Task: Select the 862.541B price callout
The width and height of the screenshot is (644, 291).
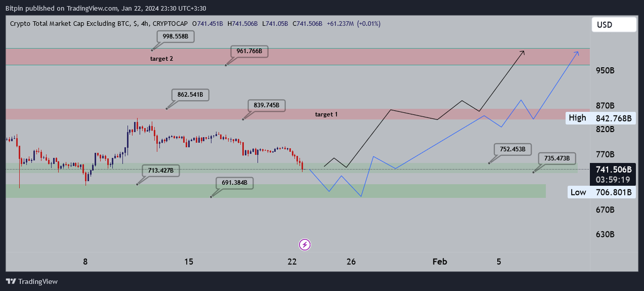Action: click(190, 95)
